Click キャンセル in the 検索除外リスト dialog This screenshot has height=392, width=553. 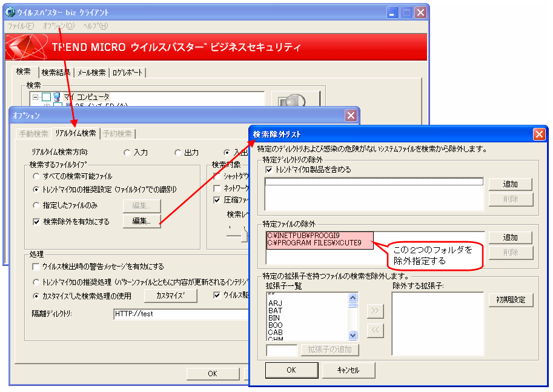click(348, 370)
